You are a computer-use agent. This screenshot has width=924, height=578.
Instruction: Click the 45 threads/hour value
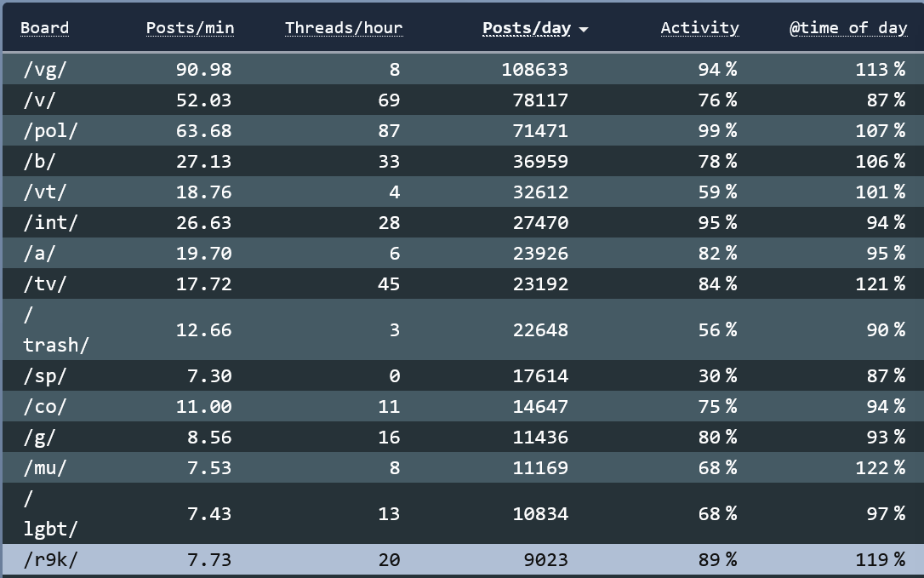pos(389,283)
